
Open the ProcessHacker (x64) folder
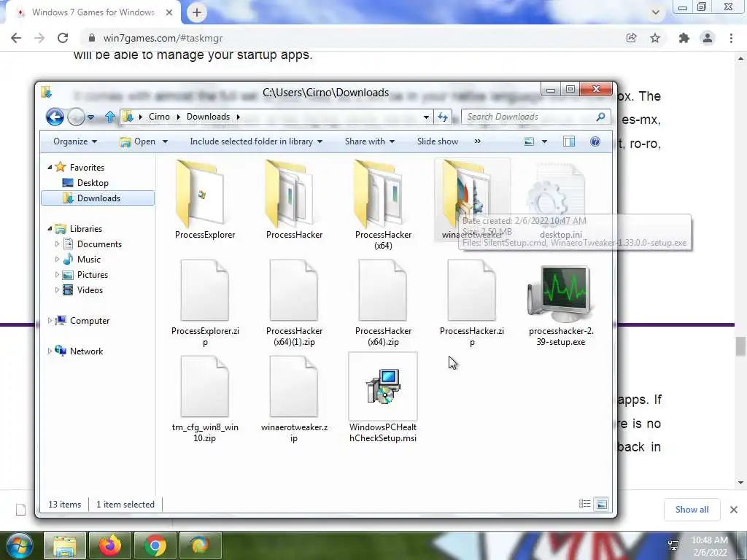[x=383, y=205]
